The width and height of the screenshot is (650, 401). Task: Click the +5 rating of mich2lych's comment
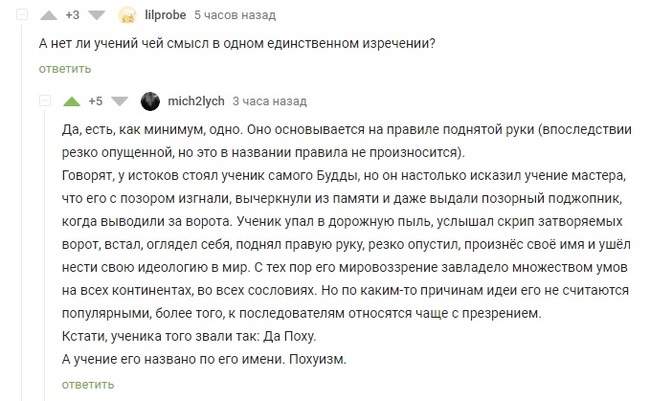click(x=96, y=101)
